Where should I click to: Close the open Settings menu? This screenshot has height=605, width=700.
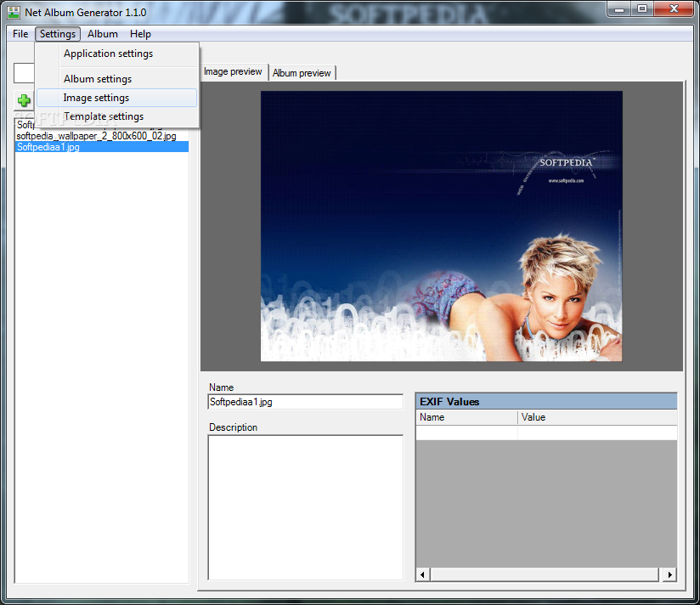coord(58,34)
